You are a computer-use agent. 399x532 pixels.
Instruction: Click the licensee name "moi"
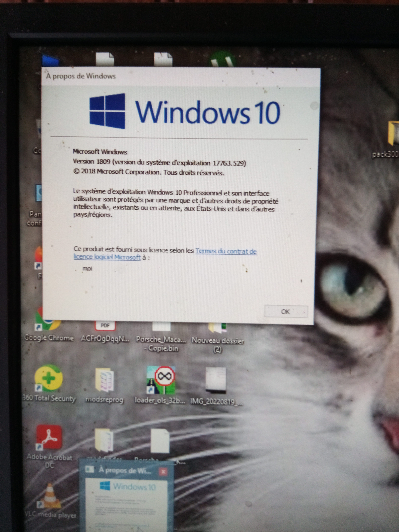pyautogui.click(x=87, y=268)
